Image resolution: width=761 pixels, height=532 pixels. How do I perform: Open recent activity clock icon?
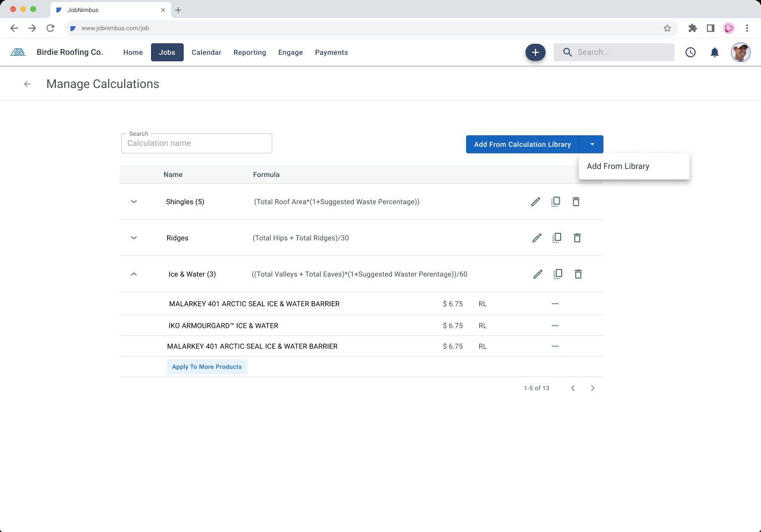point(691,52)
